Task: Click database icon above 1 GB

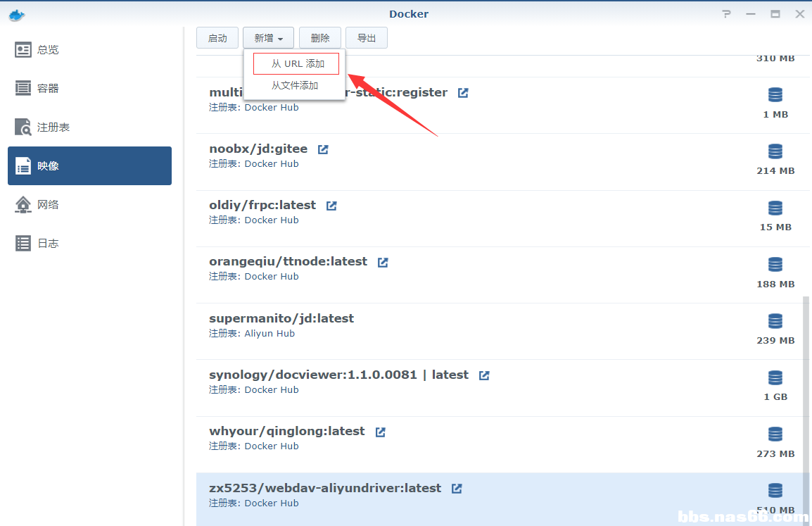Action: [x=775, y=377]
